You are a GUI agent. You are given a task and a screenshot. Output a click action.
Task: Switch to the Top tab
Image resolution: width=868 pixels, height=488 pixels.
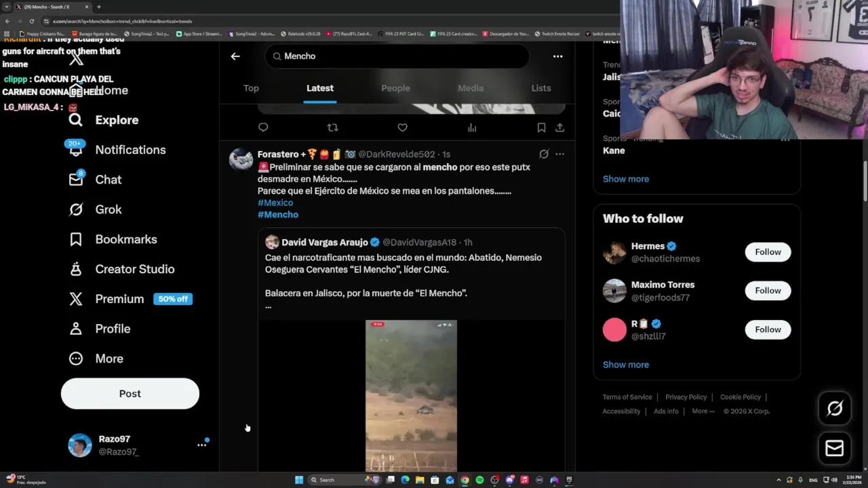(251, 88)
